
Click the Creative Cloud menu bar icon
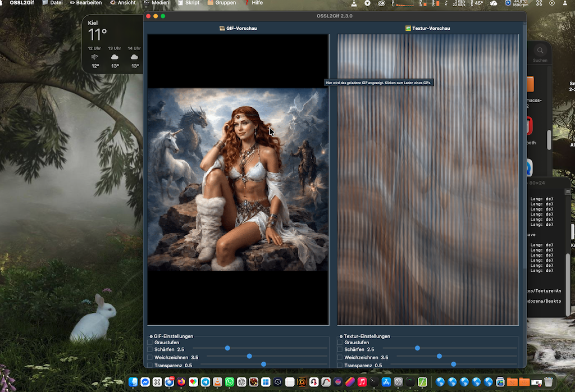pos(381,3)
